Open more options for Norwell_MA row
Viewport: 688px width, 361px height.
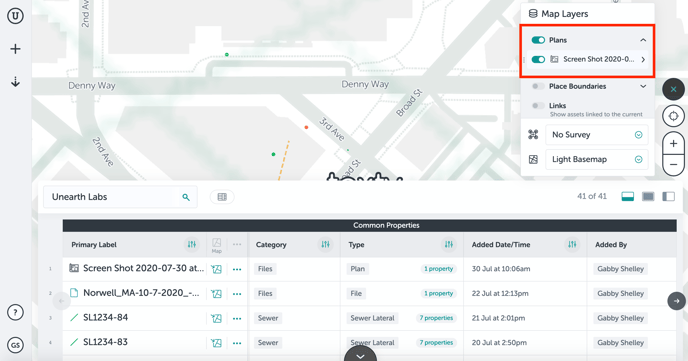coord(237,294)
